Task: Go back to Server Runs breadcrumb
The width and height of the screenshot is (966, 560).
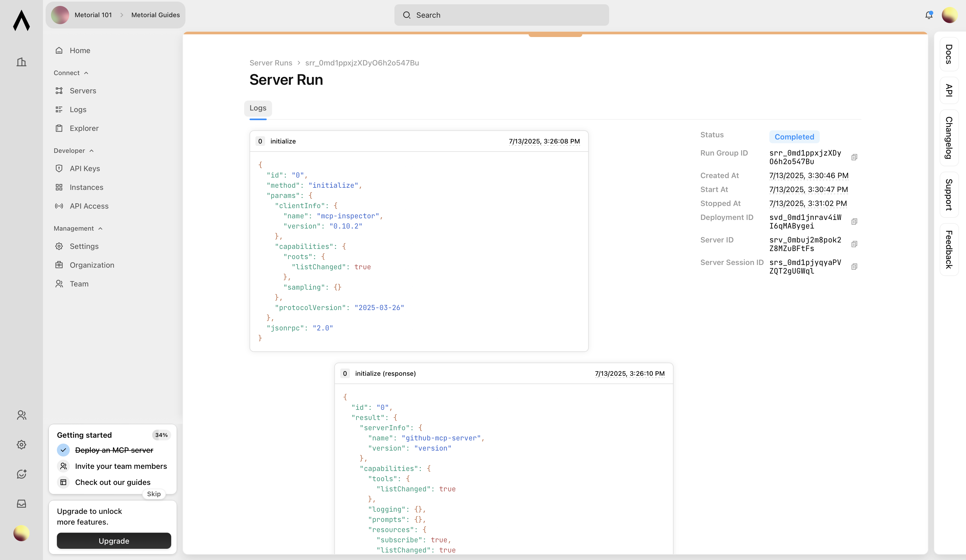Action: pos(271,63)
